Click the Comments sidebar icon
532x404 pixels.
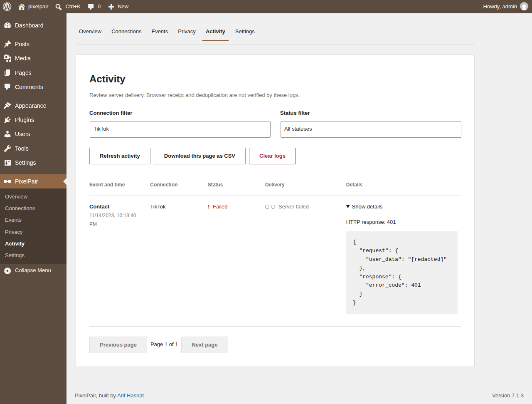(x=7, y=87)
